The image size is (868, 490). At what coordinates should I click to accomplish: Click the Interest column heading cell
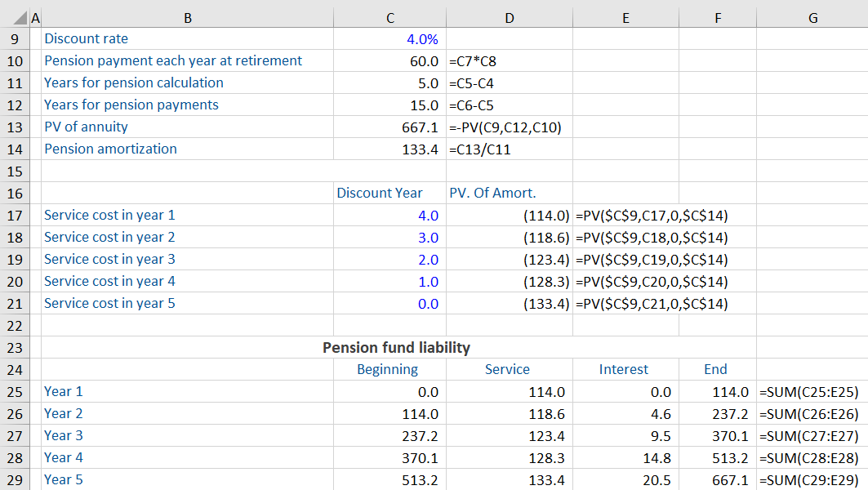[x=624, y=369]
